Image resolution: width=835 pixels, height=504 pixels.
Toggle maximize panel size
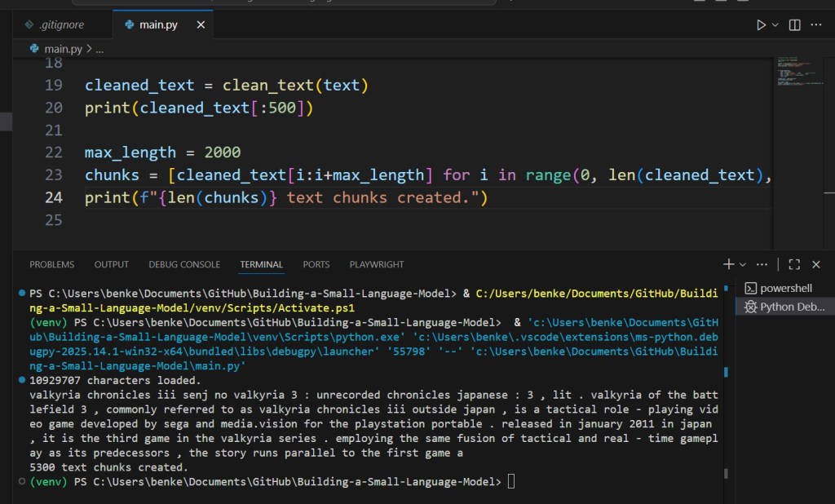794,264
